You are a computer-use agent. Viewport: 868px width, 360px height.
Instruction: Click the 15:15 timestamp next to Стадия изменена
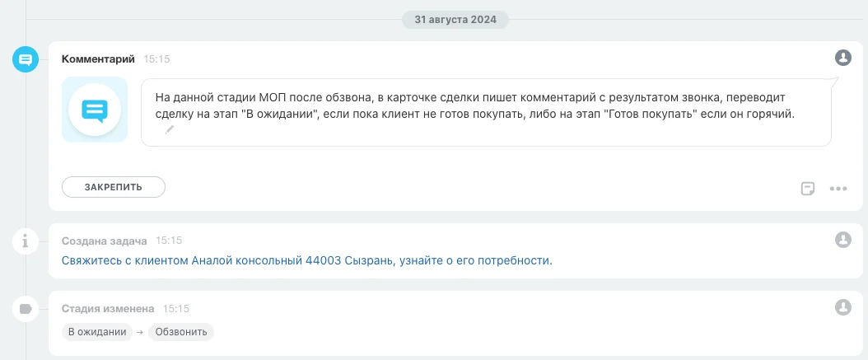pos(176,308)
